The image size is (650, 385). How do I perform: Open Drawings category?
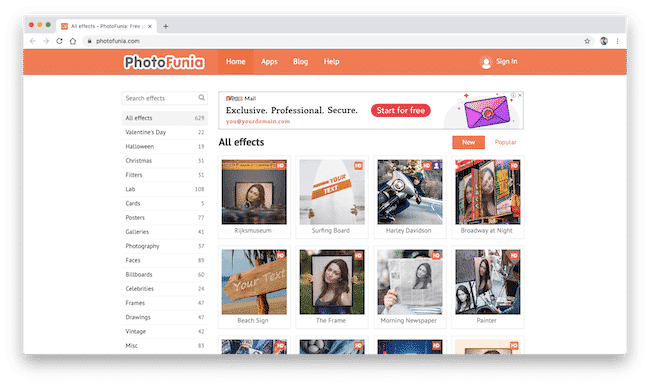pyautogui.click(x=165, y=317)
